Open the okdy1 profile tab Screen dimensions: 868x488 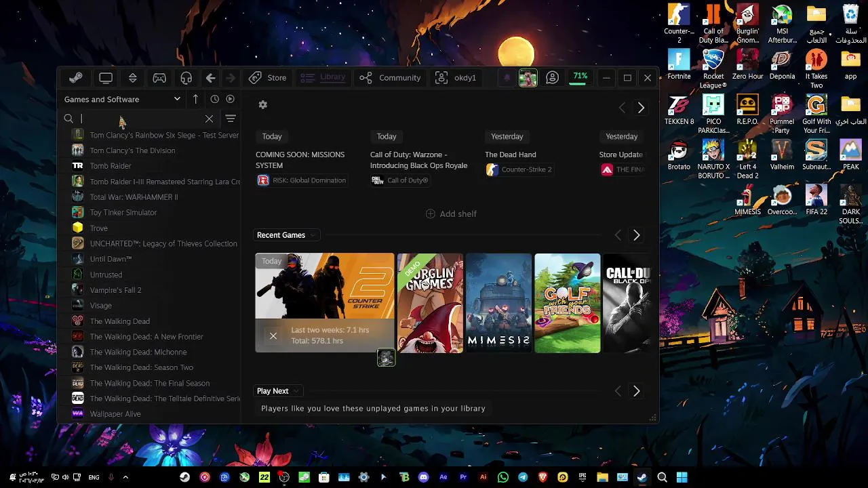coord(456,78)
